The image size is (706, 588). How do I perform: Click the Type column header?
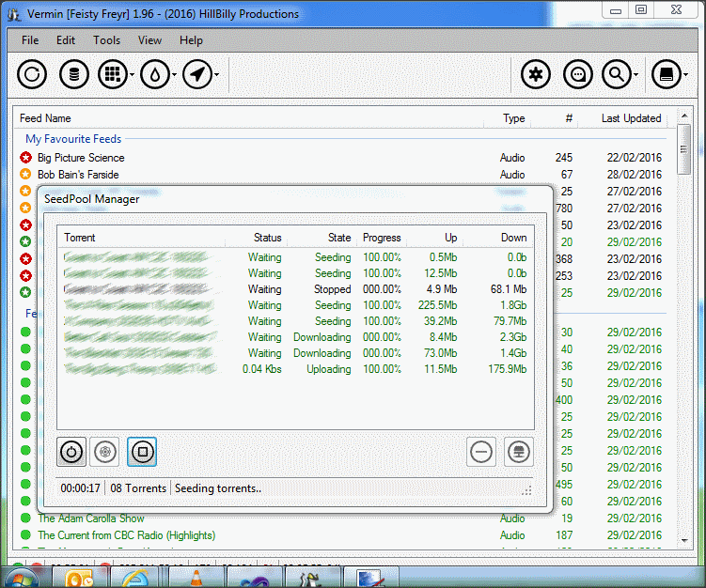tap(508, 118)
